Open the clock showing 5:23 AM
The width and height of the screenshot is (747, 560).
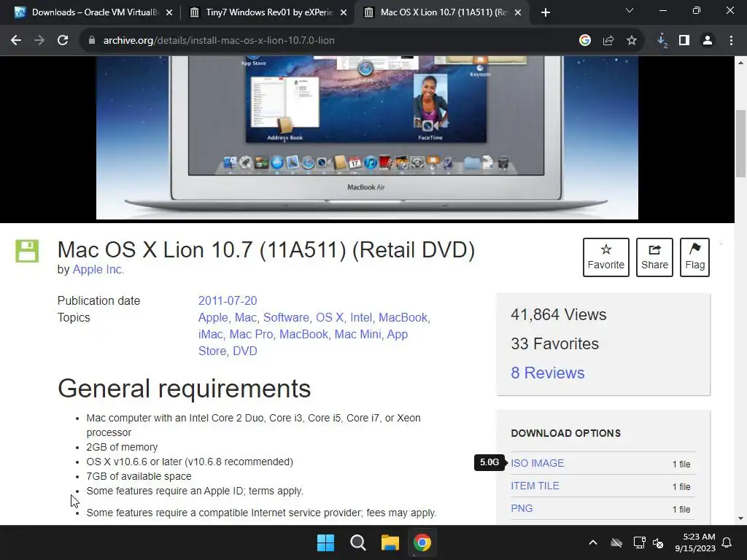695,542
